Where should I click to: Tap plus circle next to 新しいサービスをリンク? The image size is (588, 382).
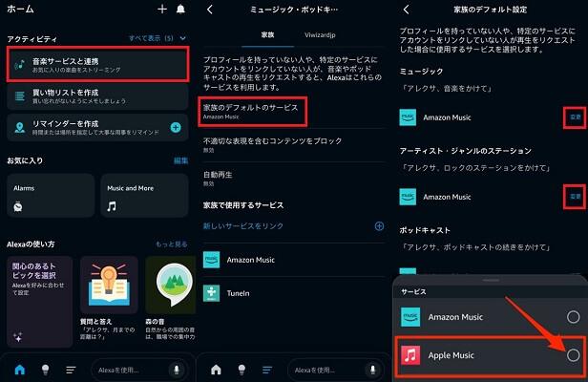[x=379, y=226]
